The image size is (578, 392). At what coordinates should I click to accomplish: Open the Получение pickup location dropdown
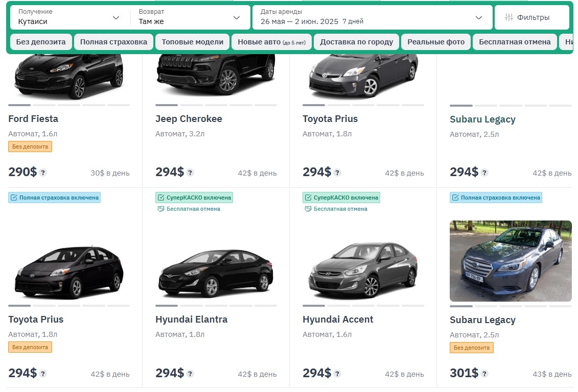(x=67, y=17)
